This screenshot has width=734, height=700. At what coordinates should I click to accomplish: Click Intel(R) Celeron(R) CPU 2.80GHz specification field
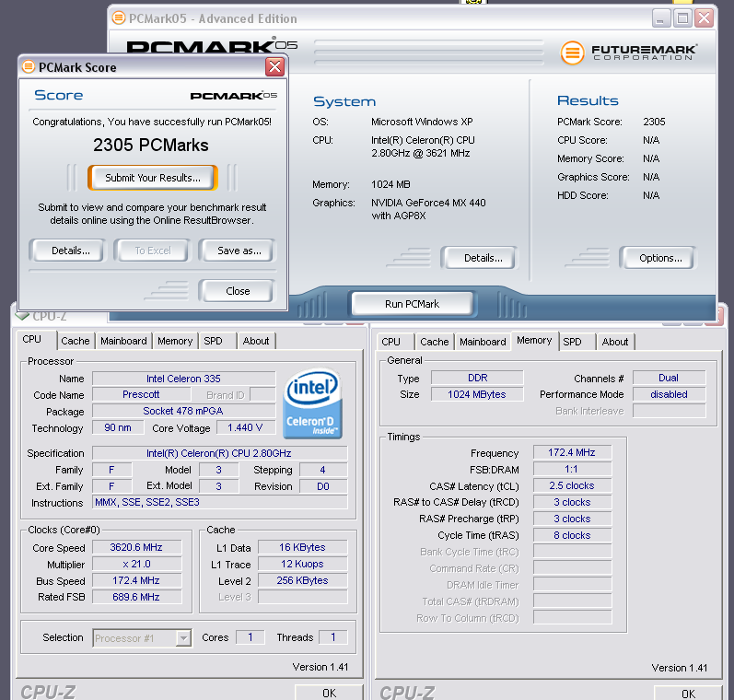[219, 453]
